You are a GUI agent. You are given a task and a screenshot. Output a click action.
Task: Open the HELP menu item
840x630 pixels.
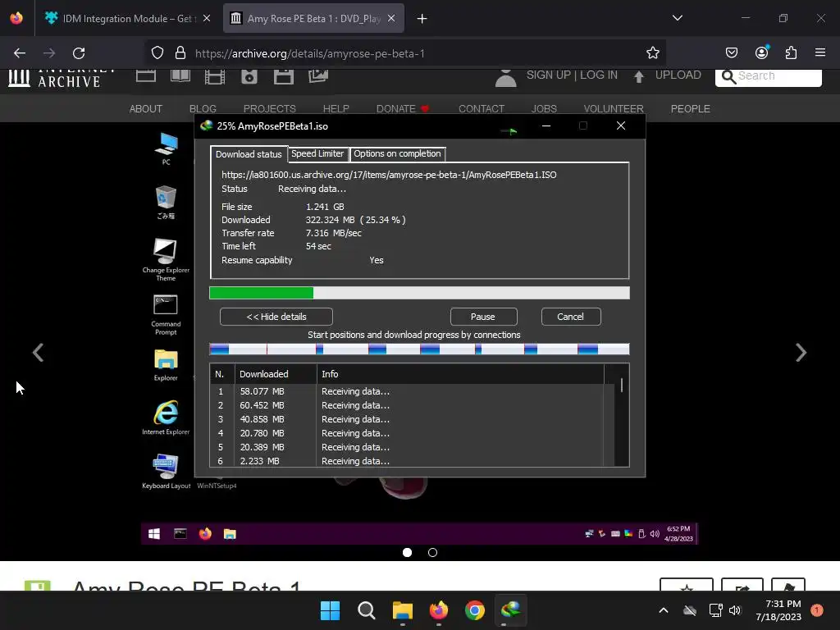click(x=336, y=109)
